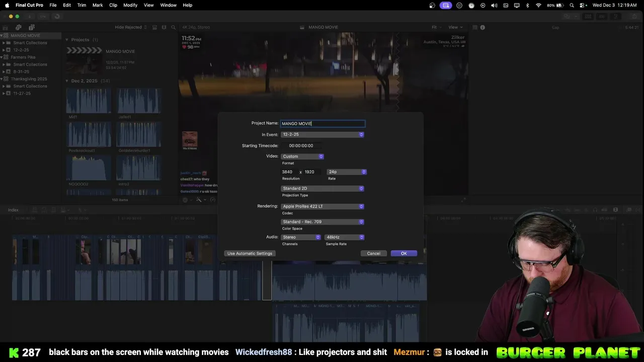This screenshot has height=362, width=644.
Task: Open the File menu
Action: (53, 5)
